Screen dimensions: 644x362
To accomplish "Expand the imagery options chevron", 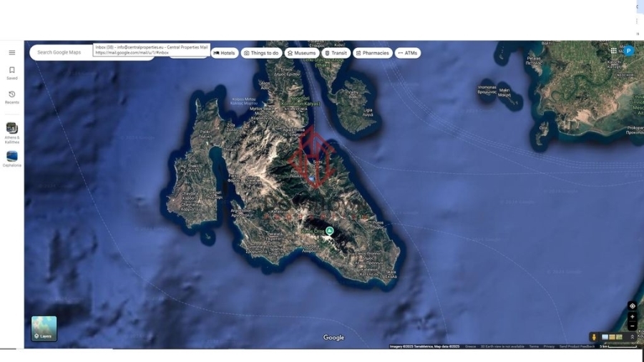I will pyautogui.click(x=632, y=337).
